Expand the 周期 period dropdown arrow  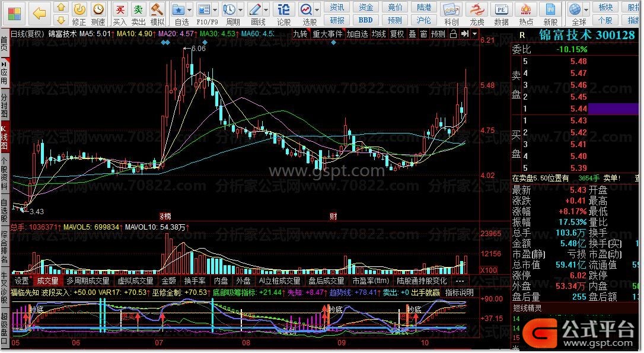[x=240, y=9]
